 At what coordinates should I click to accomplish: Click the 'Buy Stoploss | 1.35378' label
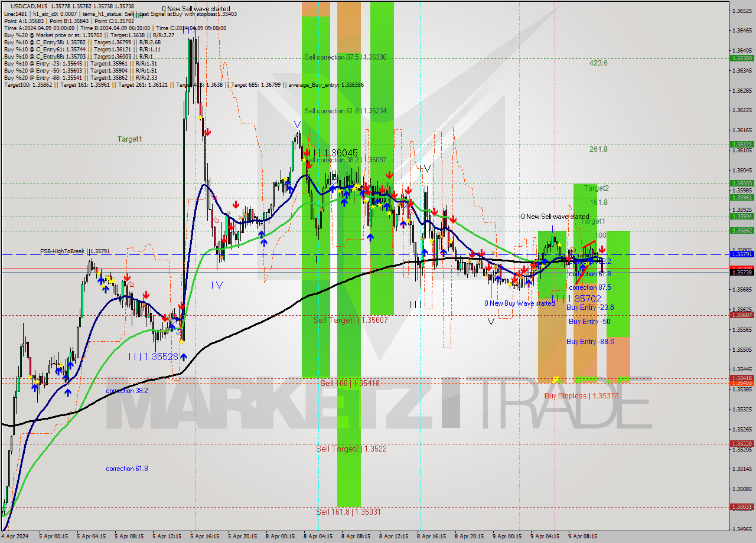coord(582,395)
